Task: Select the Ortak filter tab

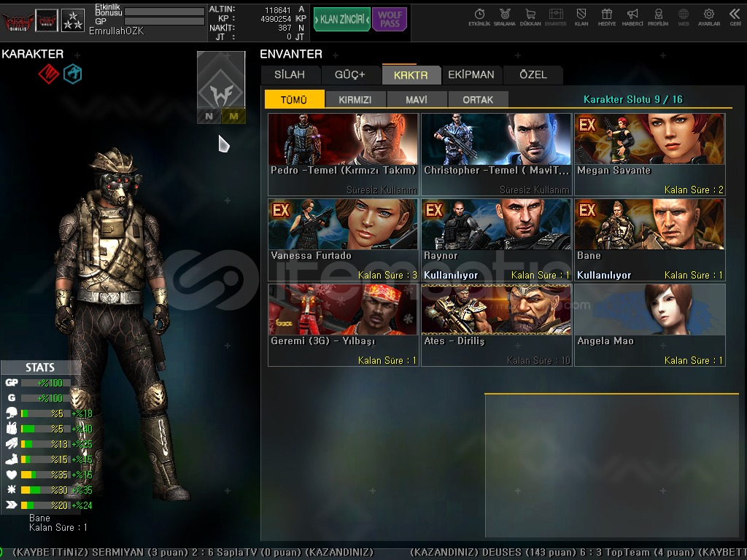Action: click(478, 99)
